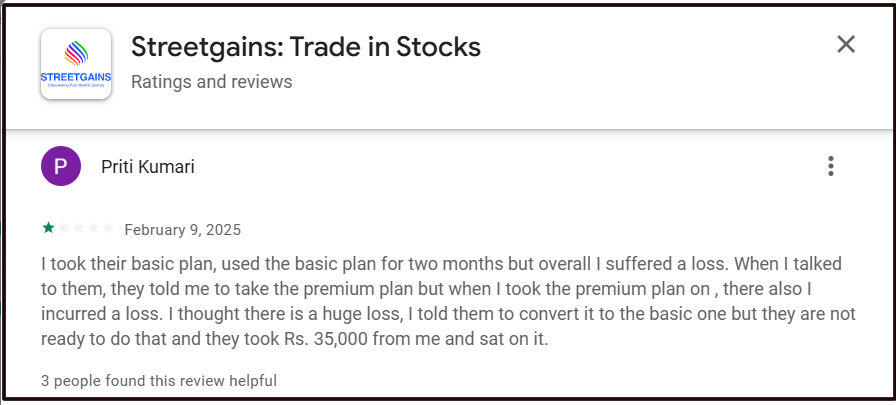Click the Streetgains app logo
Image resolution: width=896 pixels, height=405 pixels.
pyautogui.click(x=76, y=63)
